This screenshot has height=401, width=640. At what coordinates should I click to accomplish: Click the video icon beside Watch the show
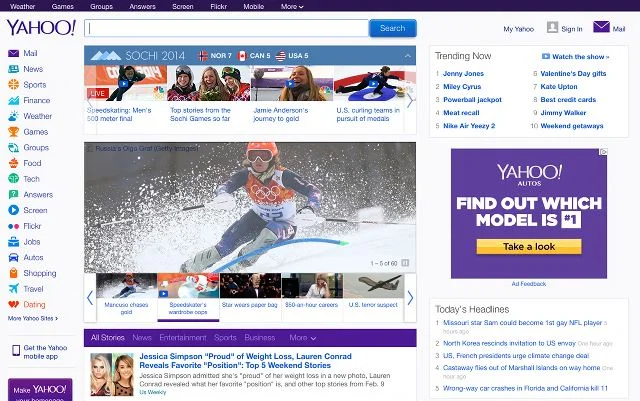[x=546, y=56]
